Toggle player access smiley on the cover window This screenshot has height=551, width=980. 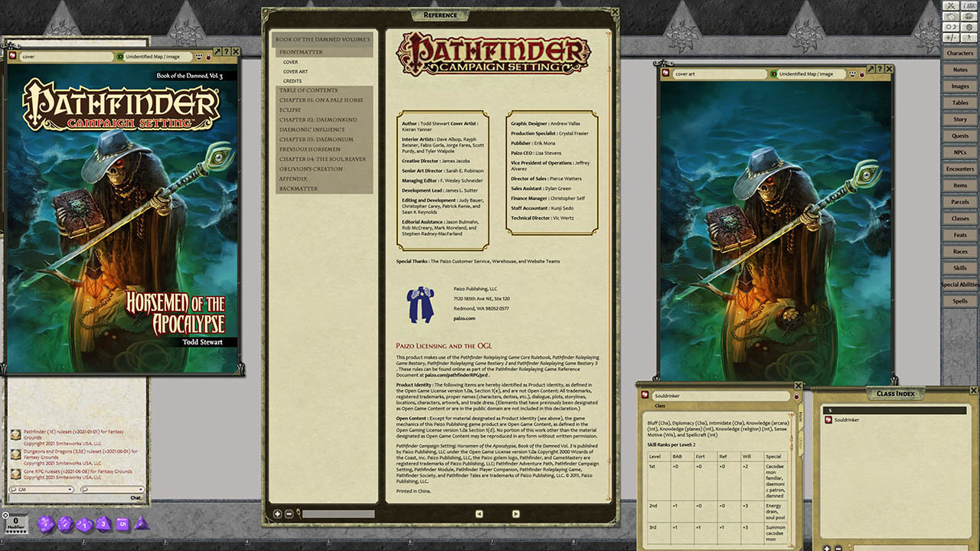point(199,57)
